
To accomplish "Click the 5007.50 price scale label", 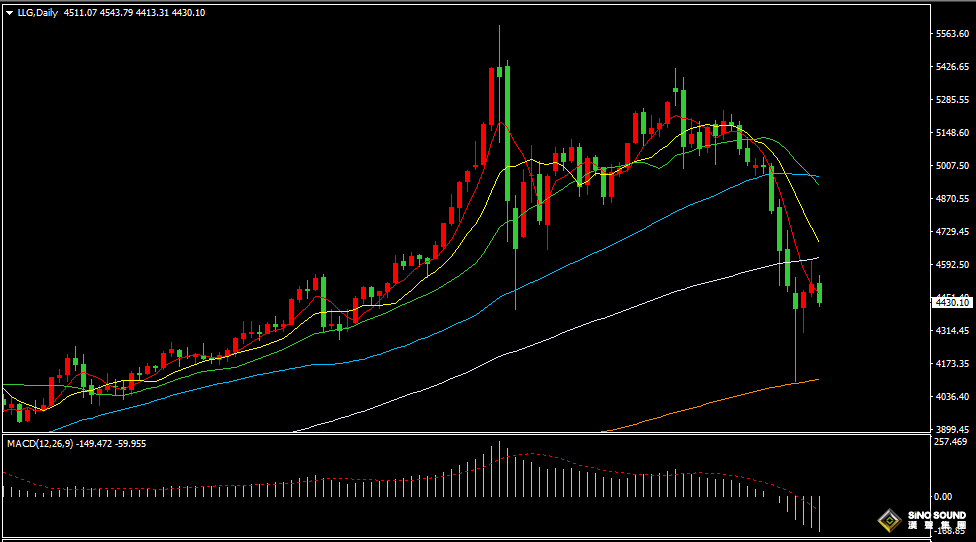I will tap(951, 166).
